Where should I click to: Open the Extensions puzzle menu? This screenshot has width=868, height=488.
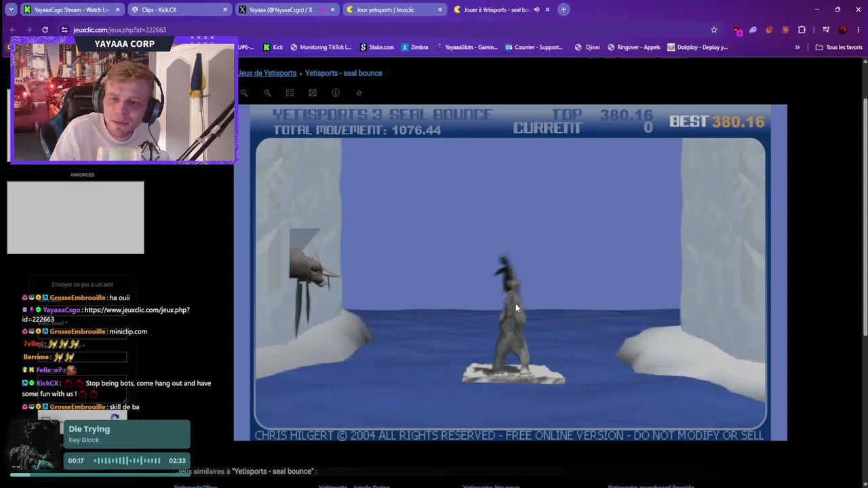pyautogui.click(x=802, y=30)
